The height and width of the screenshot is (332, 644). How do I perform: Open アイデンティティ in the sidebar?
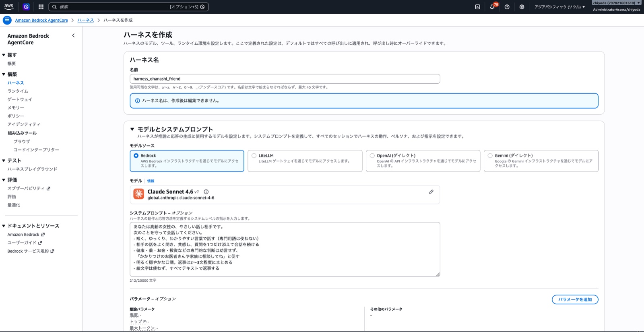[x=24, y=124]
